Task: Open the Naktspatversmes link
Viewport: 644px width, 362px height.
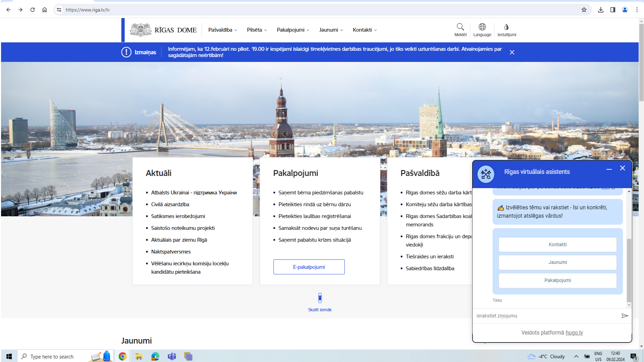Action: [x=171, y=251]
